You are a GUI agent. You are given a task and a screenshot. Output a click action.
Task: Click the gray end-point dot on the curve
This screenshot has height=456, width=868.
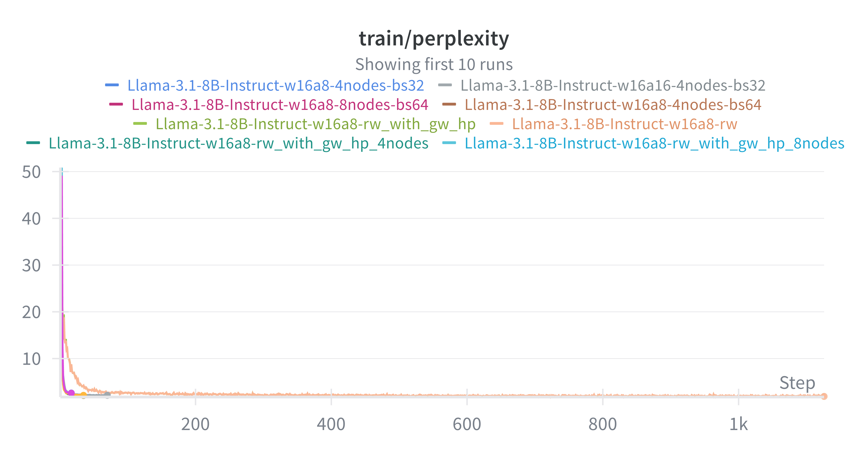[x=107, y=395]
